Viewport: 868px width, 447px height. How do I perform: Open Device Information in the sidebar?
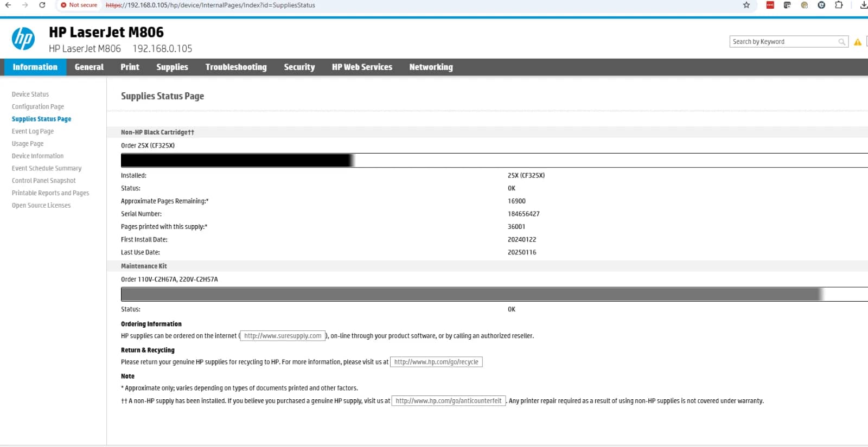pos(37,156)
